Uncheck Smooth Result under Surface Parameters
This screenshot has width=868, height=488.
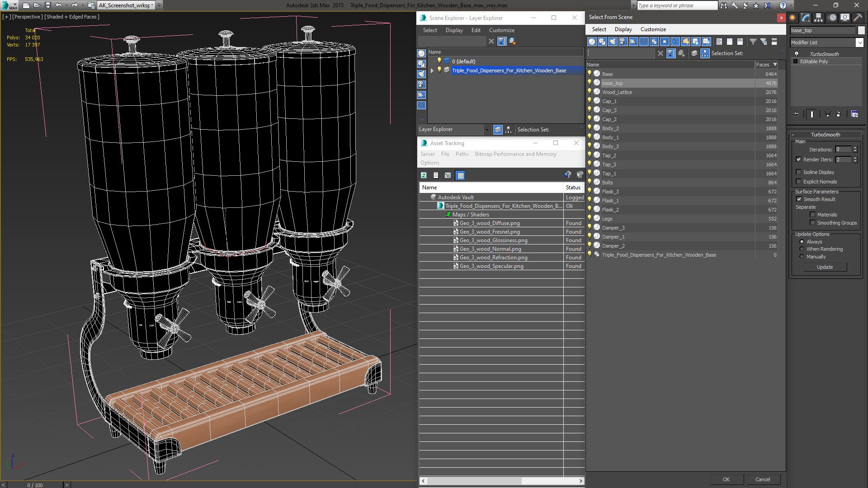799,199
